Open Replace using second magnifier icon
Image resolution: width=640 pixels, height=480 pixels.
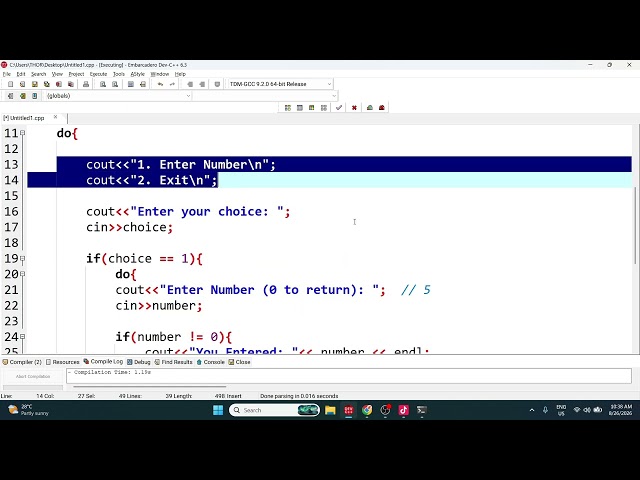click(x=115, y=84)
